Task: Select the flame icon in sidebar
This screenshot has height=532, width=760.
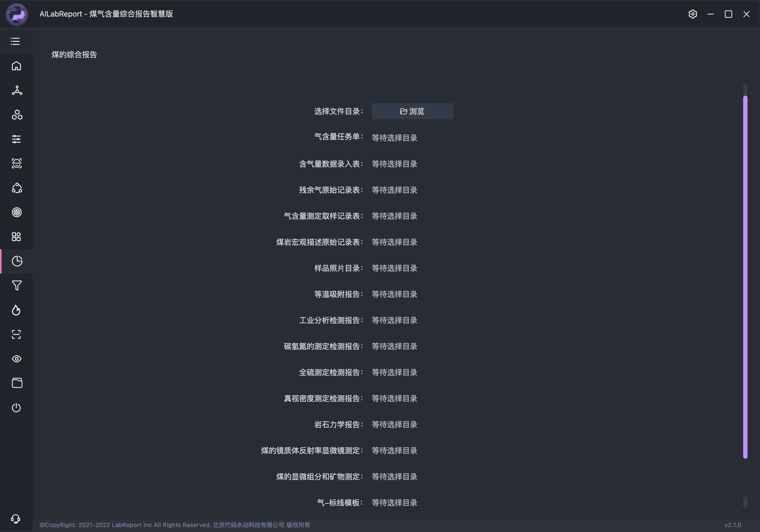Action: [16, 310]
